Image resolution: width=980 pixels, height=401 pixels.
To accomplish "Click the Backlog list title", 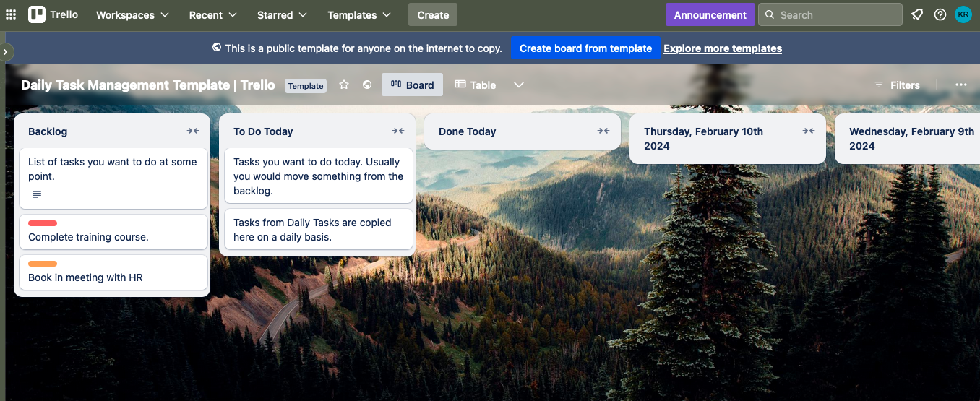I will point(48,131).
